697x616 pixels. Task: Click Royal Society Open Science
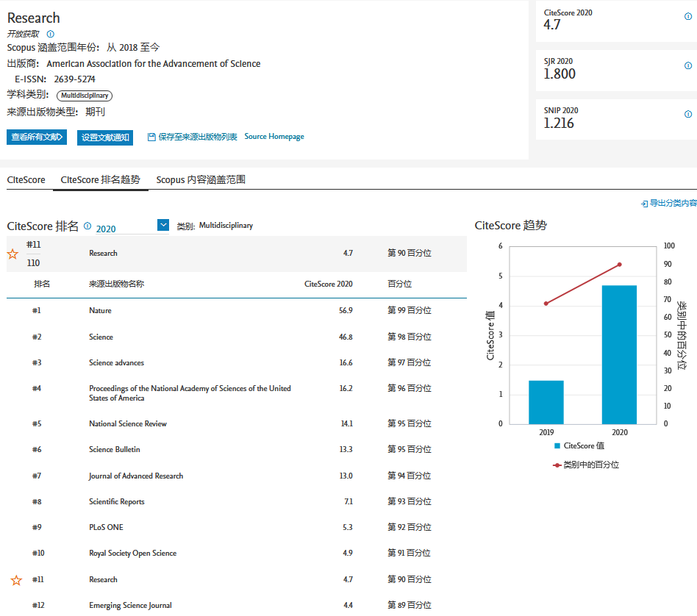132,553
